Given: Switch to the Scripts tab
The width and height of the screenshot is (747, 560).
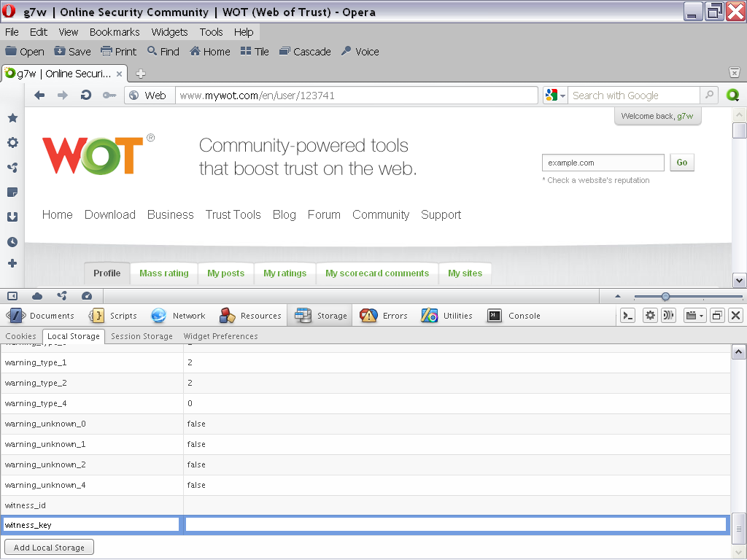Looking at the screenshot, I should (x=113, y=315).
